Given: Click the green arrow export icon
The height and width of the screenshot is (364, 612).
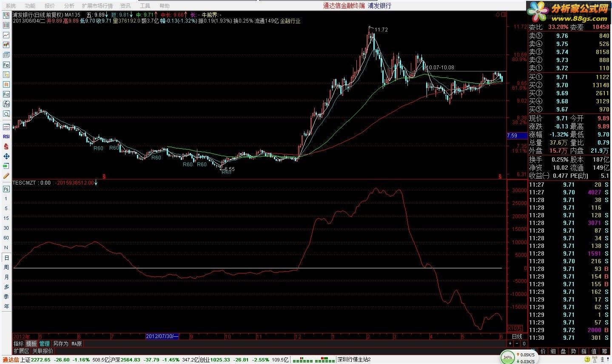Looking at the screenshot, I should point(6,166).
